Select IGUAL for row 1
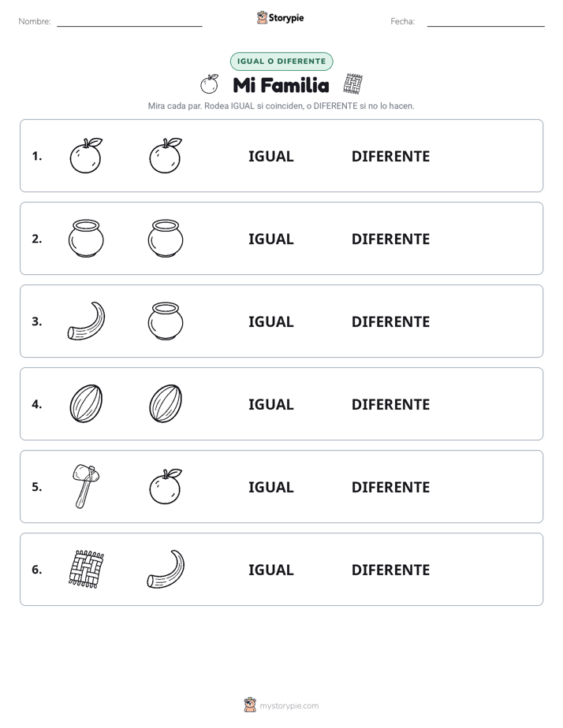 point(270,157)
